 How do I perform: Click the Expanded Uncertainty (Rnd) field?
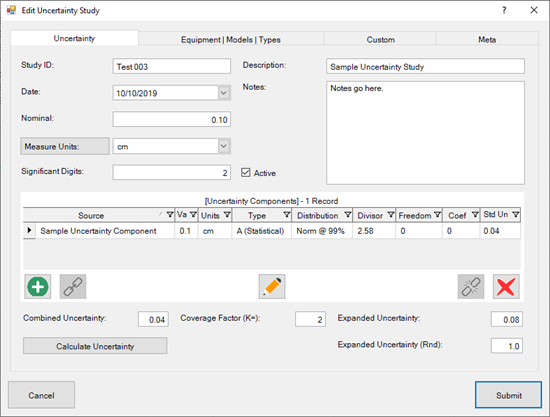(x=507, y=346)
